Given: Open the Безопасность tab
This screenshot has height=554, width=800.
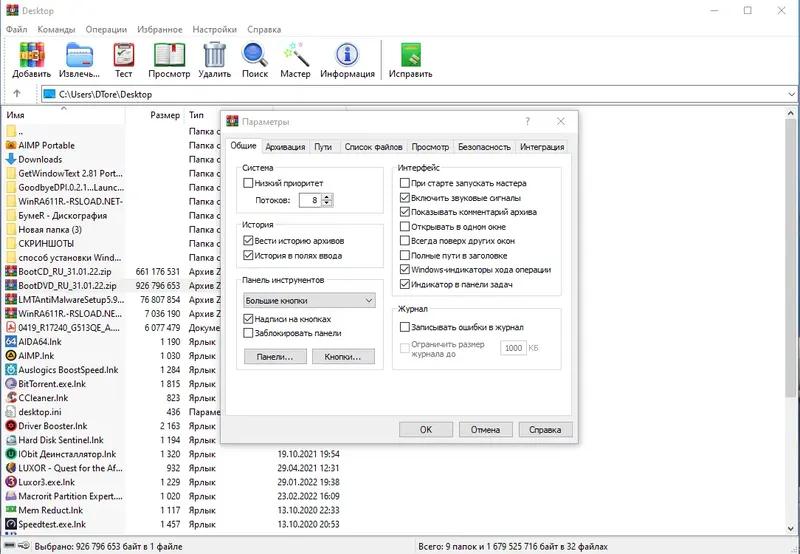Looking at the screenshot, I should [x=484, y=147].
